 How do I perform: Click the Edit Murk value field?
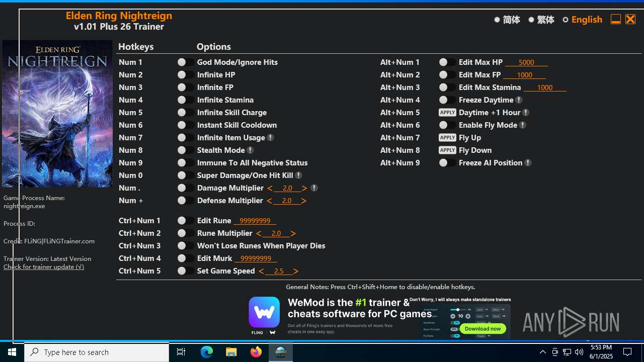[256, 258]
